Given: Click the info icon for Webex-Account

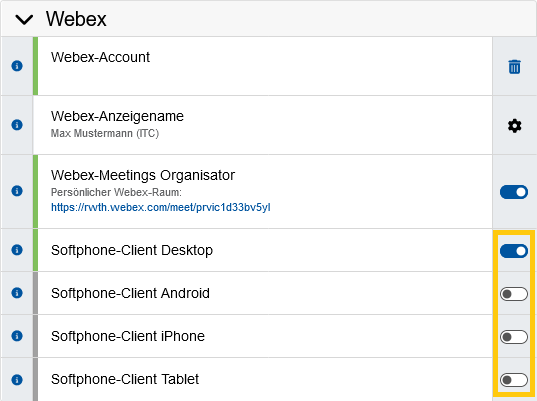Looking at the screenshot, I should pos(17,66).
